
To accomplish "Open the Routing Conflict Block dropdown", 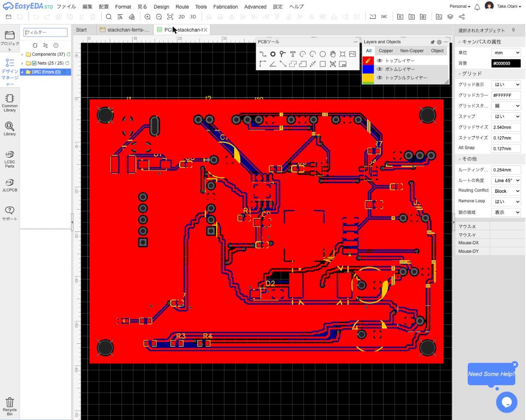I will [506, 191].
